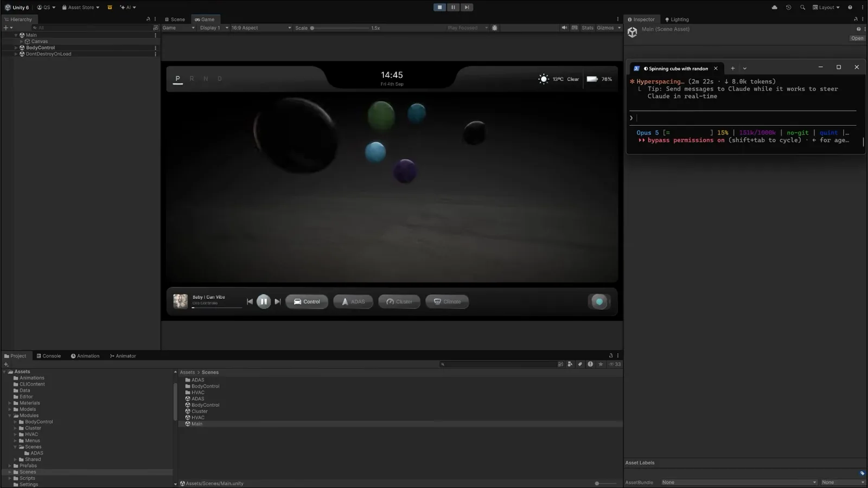
Task: Click the ADAS button in the game UI
Action: pos(353,301)
